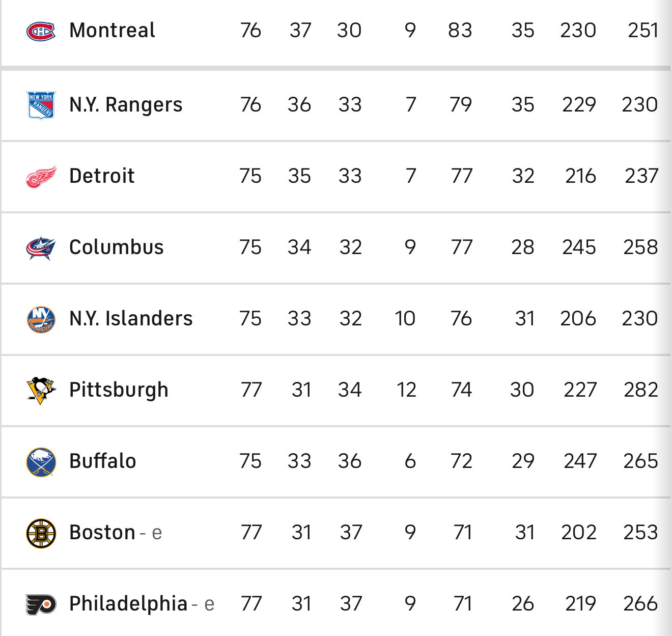Select the Detroit team name
The width and height of the screenshot is (672, 636).
point(102,176)
